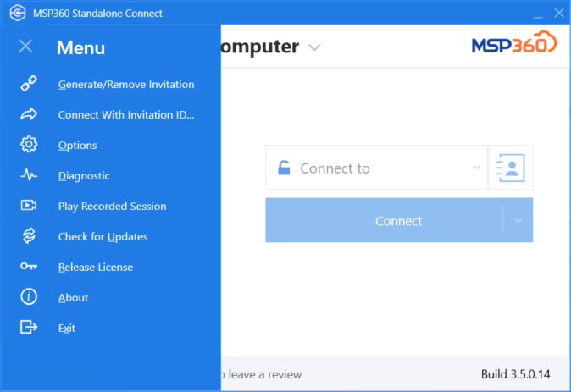Click the MSP360 cloud logo

click(514, 42)
